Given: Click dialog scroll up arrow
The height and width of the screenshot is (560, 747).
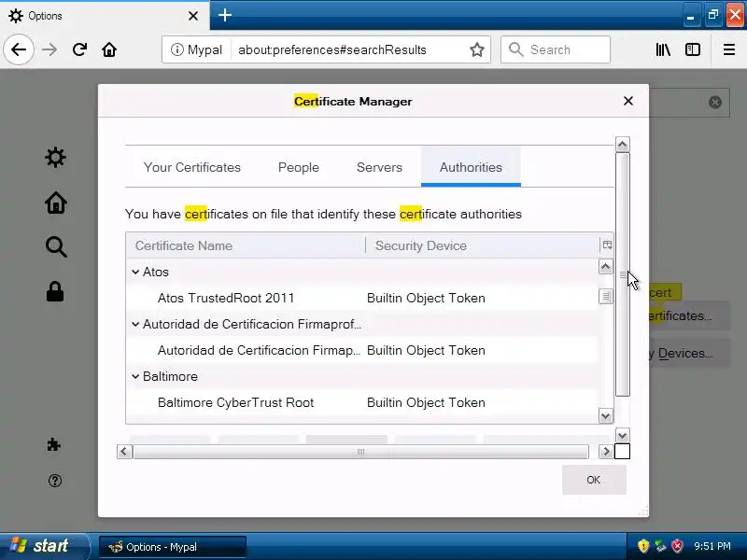Looking at the screenshot, I should point(622,145).
